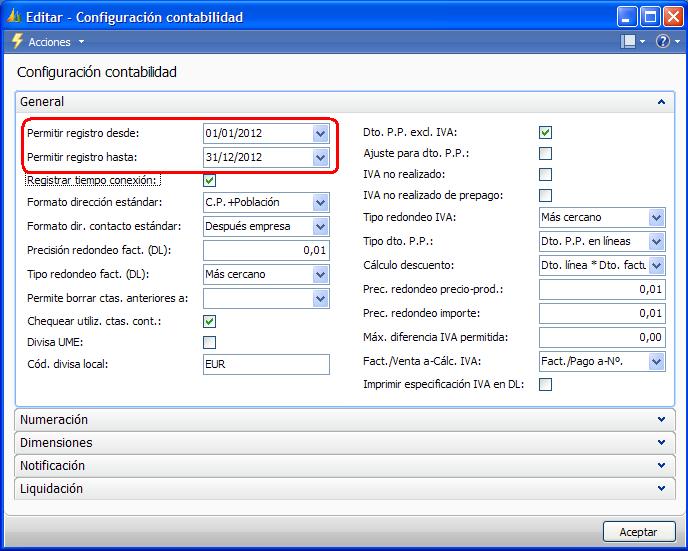Open Fact./Venta a-Cálc. IVA dropdown
The width and height of the screenshot is (688, 551).
(656, 362)
